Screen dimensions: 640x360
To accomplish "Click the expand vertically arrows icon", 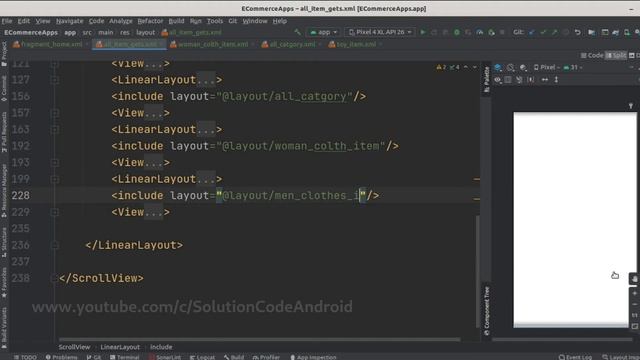I will click(x=556, y=80).
